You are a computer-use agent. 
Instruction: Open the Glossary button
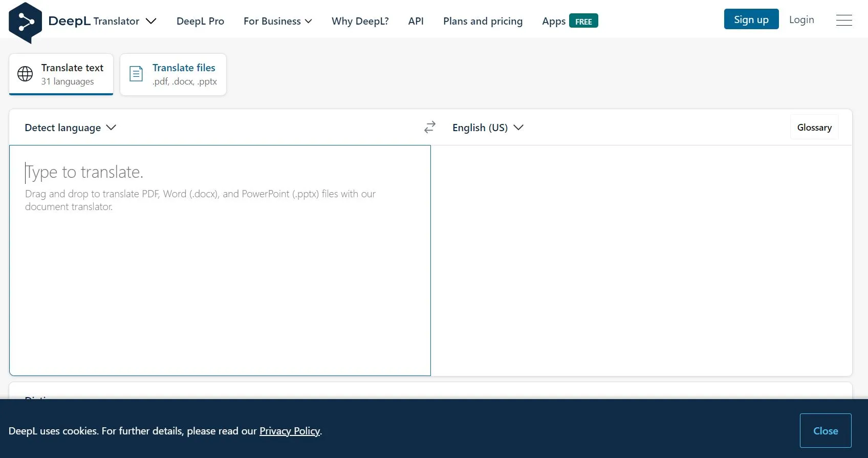tap(814, 127)
